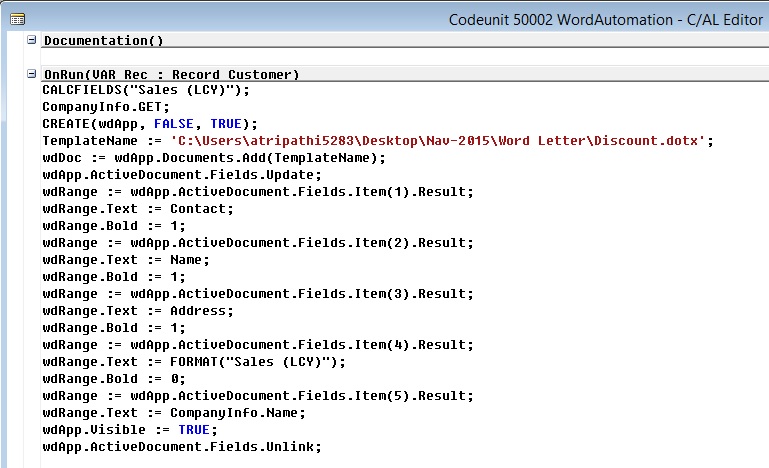Place cursor on CALCFIELDS("Sales (LCY)") line

145,89
